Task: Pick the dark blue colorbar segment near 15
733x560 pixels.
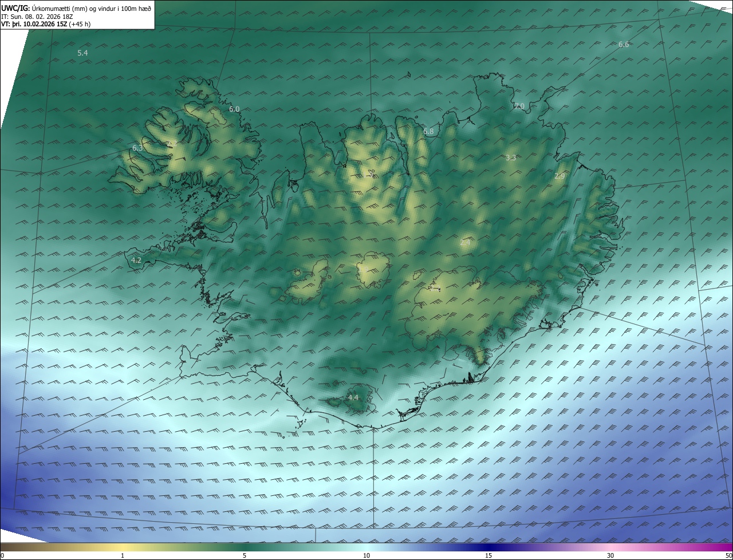Action: [488, 547]
